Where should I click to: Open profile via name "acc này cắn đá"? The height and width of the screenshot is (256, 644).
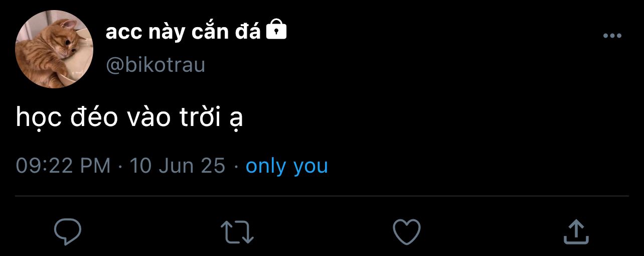tap(183, 33)
